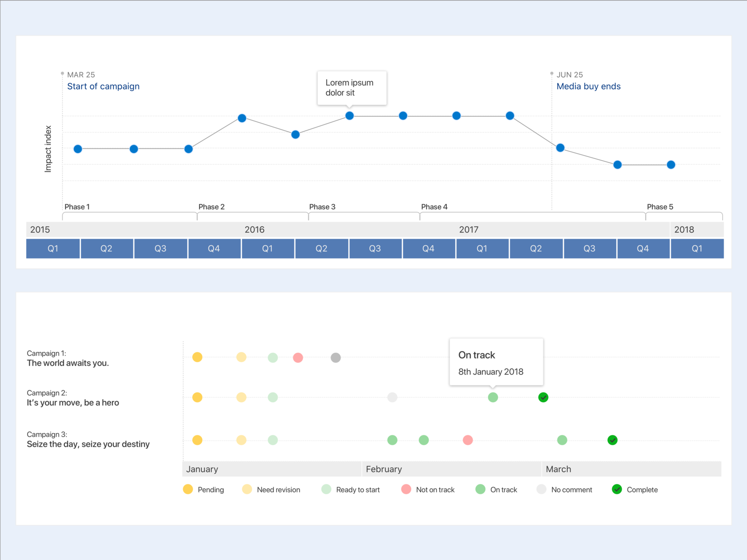
Task: Toggle the red Not on track dot on Campaign 3
Action: pos(467,440)
